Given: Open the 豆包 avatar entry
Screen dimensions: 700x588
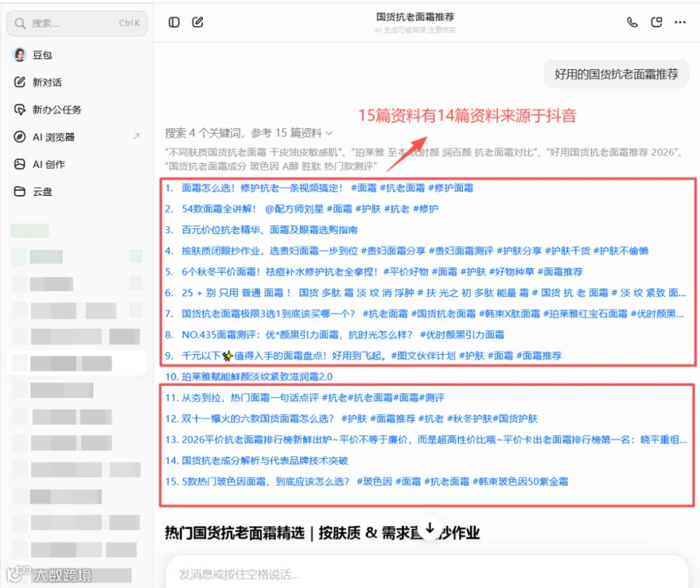Looking at the screenshot, I should click(19, 55).
